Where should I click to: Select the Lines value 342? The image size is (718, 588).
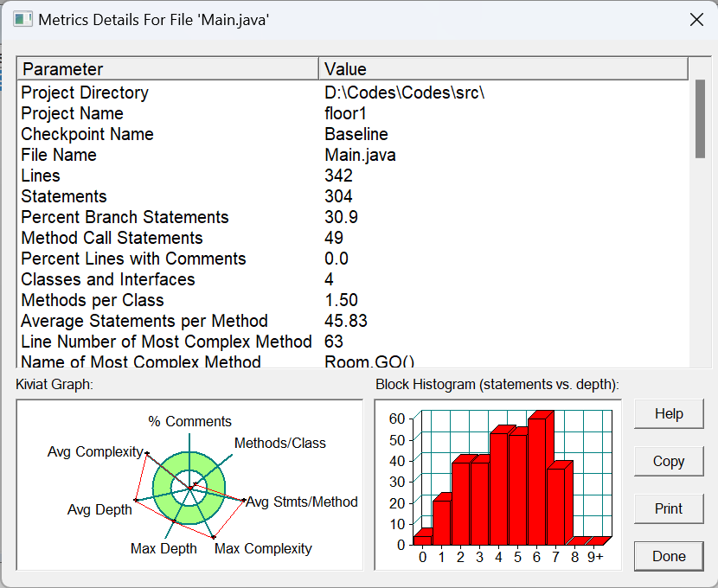(x=338, y=176)
